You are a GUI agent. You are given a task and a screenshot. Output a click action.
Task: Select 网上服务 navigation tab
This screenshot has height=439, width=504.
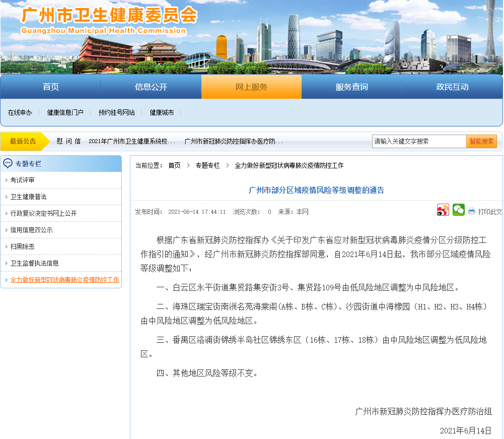point(251,87)
